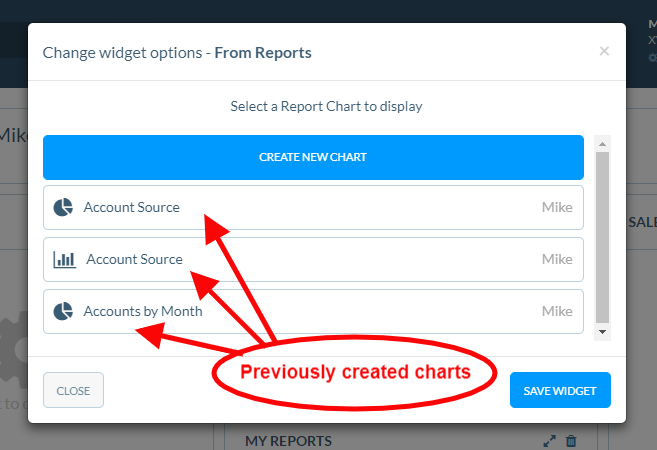Screen dimensions: 657x450
Task: Click the pie chart icon beside Account Source
Action: (63, 208)
